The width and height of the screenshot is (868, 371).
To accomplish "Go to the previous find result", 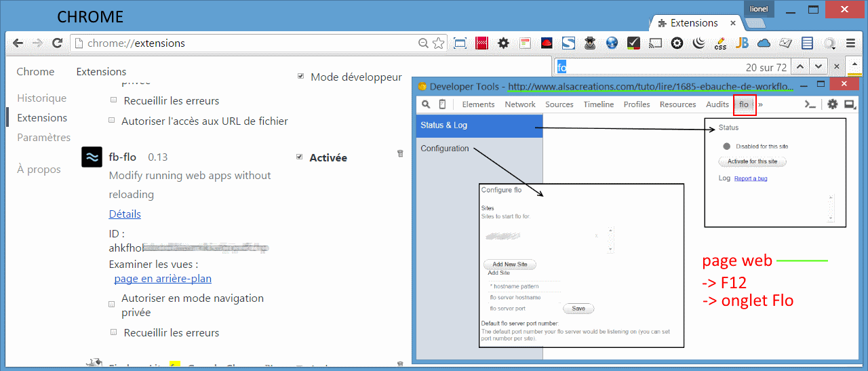I will coord(801,66).
